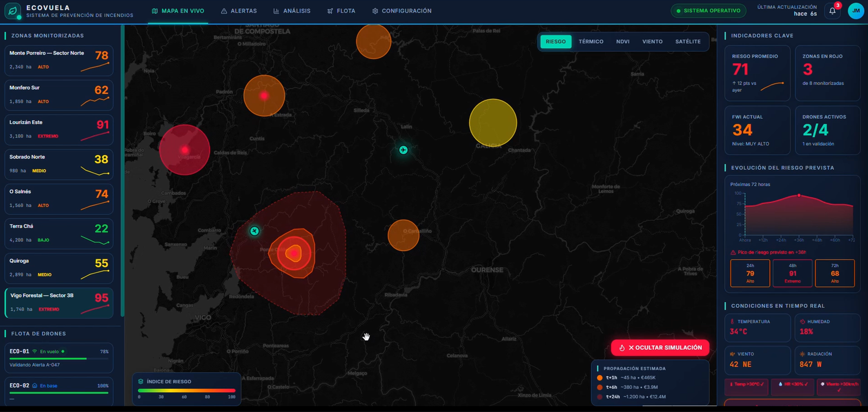Viewport: 868px width, 412px height.
Task: Switch map layer to Térmico
Action: [591, 42]
